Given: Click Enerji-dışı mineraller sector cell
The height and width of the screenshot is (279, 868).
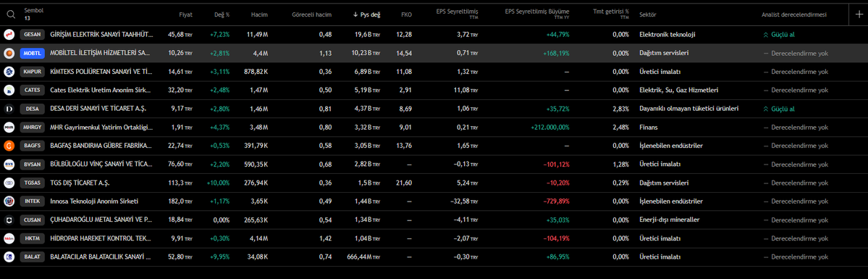Looking at the screenshot, I should pos(669,220).
